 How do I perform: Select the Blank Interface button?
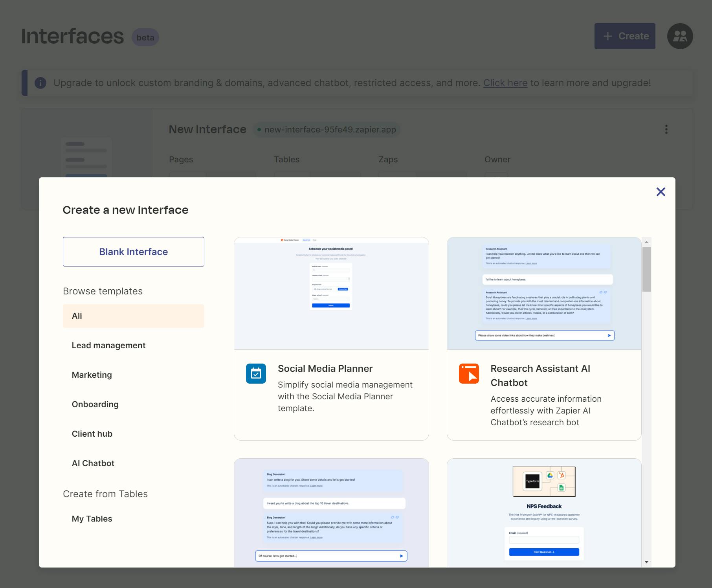point(134,252)
